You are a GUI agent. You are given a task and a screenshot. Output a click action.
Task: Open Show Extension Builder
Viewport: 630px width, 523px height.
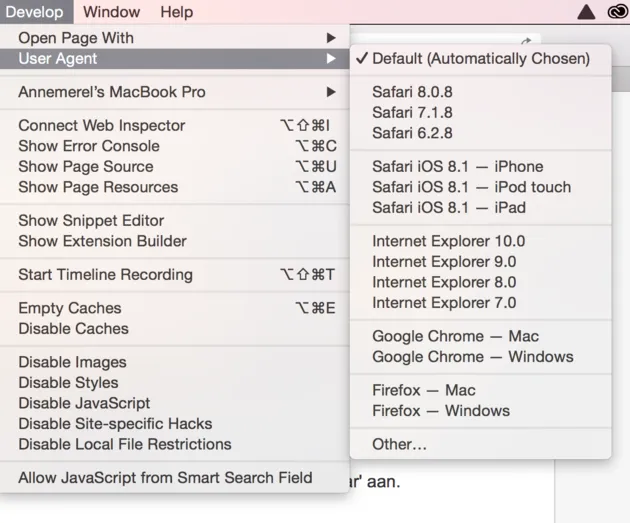coord(174,241)
